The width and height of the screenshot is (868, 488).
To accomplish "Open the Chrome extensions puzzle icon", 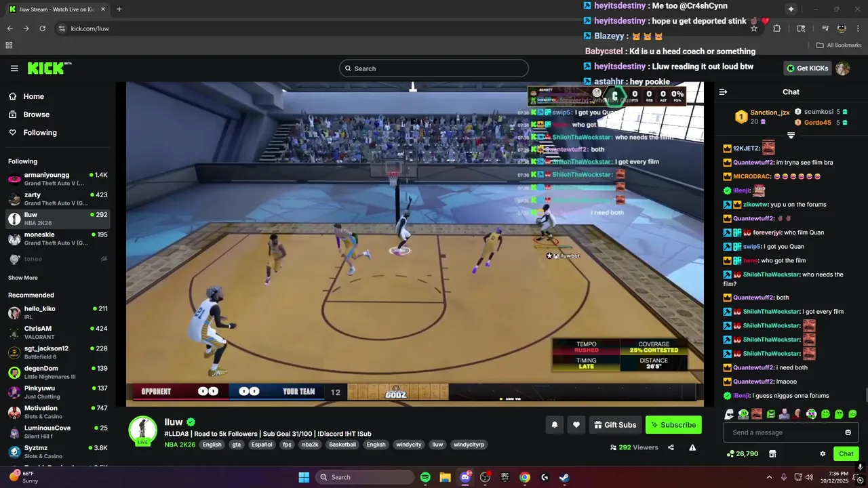I will point(777,28).
